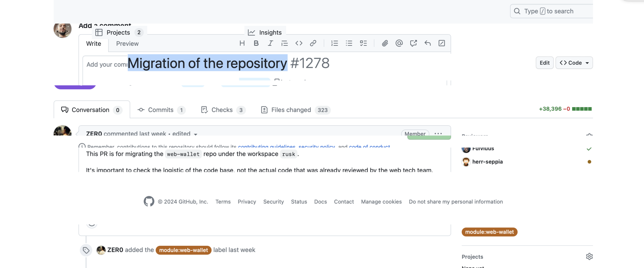Open the Files changed tab

[x=296, y=110]
